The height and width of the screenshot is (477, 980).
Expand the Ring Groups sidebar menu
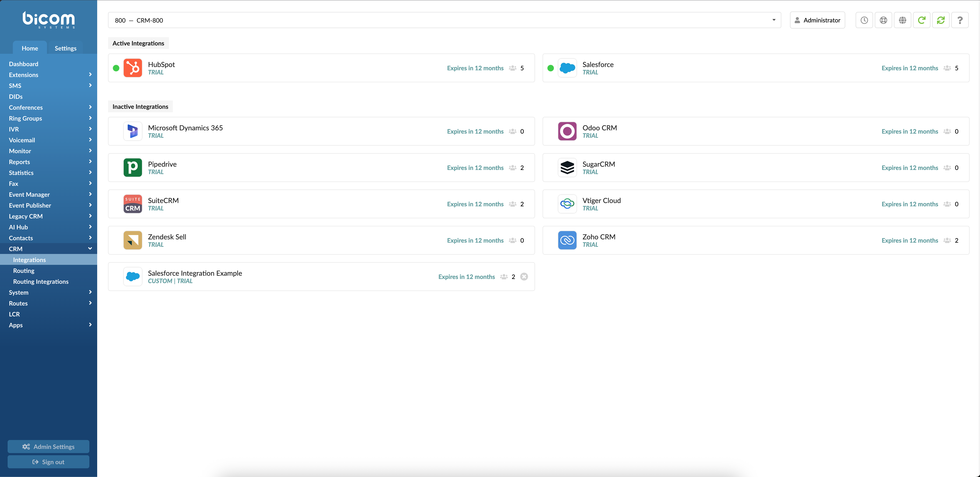click(x=49, y=118)
